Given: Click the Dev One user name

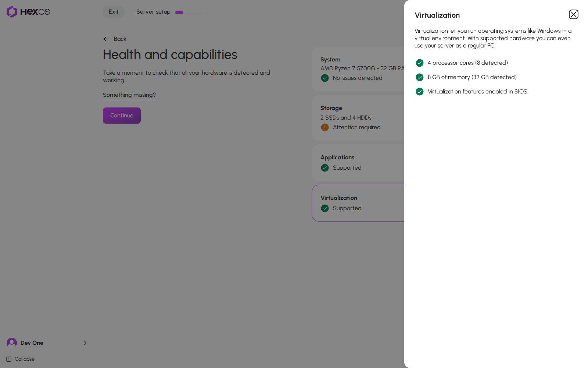Looking at the screenshot, I should [32, 343].
